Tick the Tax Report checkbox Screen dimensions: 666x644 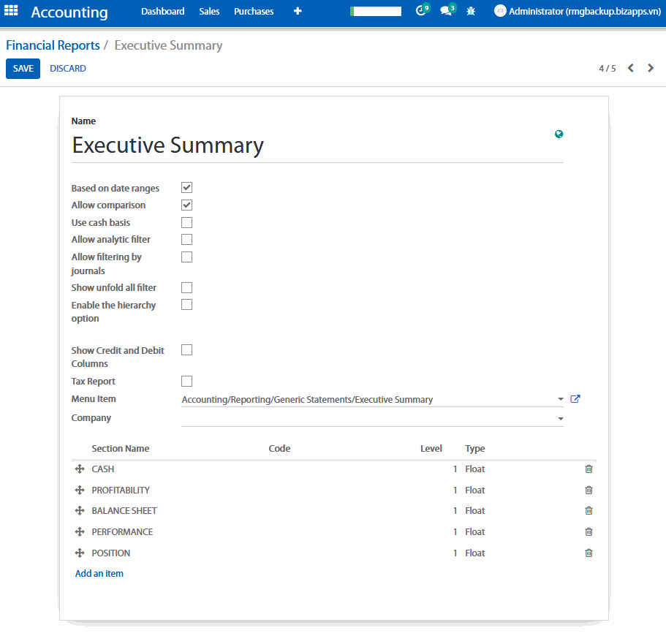point(186,381)
